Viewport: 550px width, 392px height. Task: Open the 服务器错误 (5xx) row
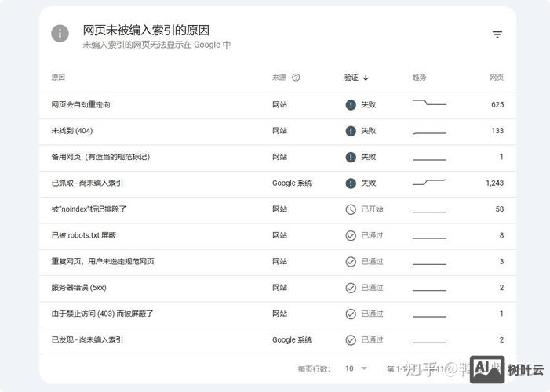point(278,289)
